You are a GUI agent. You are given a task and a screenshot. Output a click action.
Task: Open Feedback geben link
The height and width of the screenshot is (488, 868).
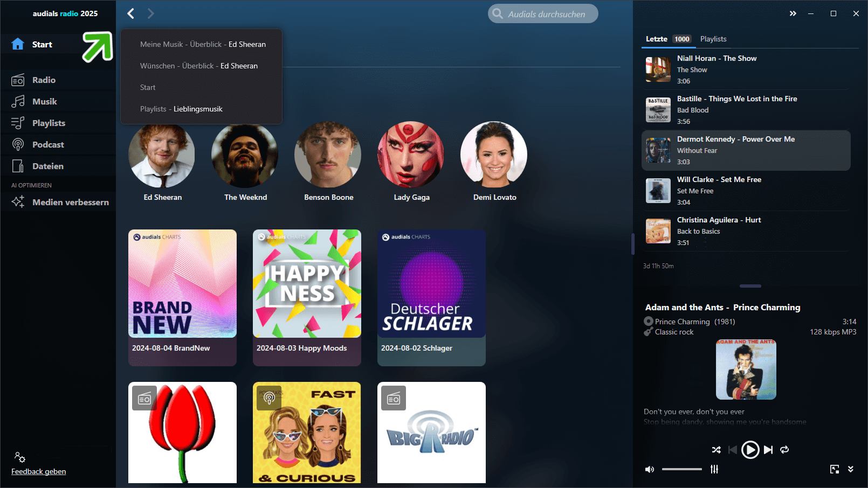coord(39,471)
